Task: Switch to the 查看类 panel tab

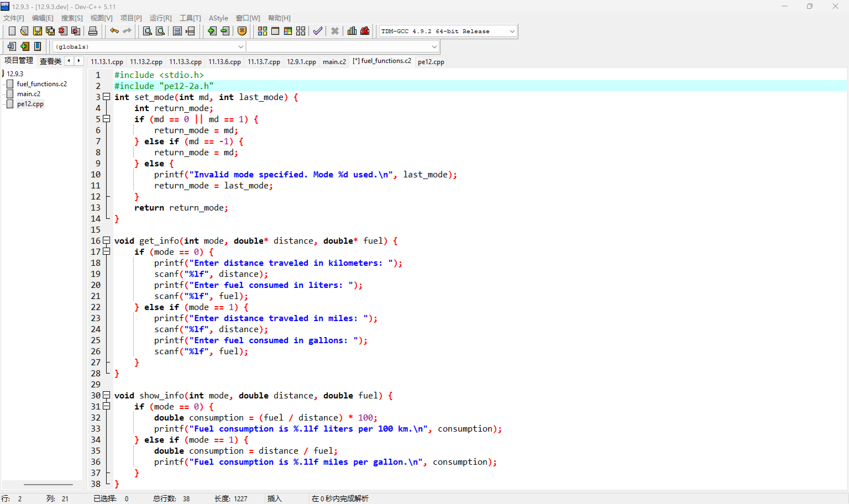Action: tap(50, 61)
